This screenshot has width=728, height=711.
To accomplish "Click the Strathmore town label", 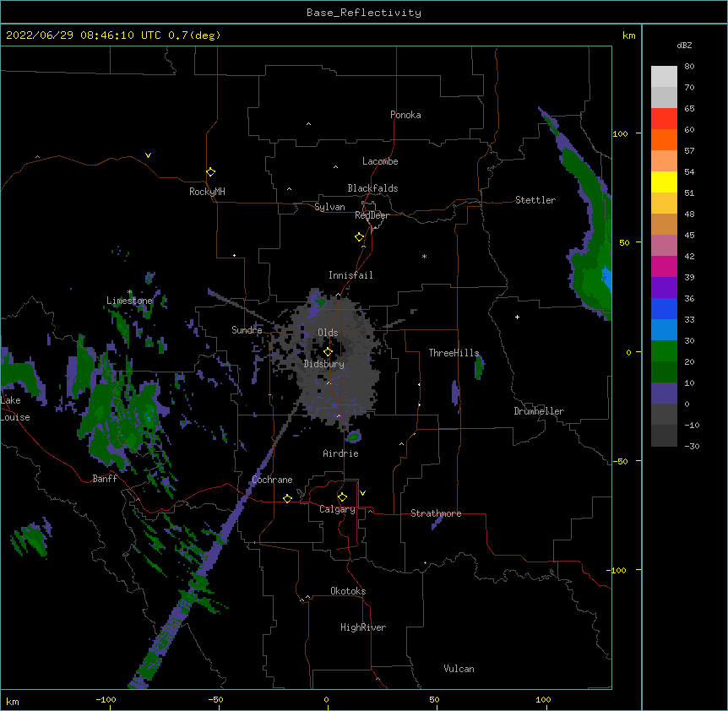I will click(436, 513).
